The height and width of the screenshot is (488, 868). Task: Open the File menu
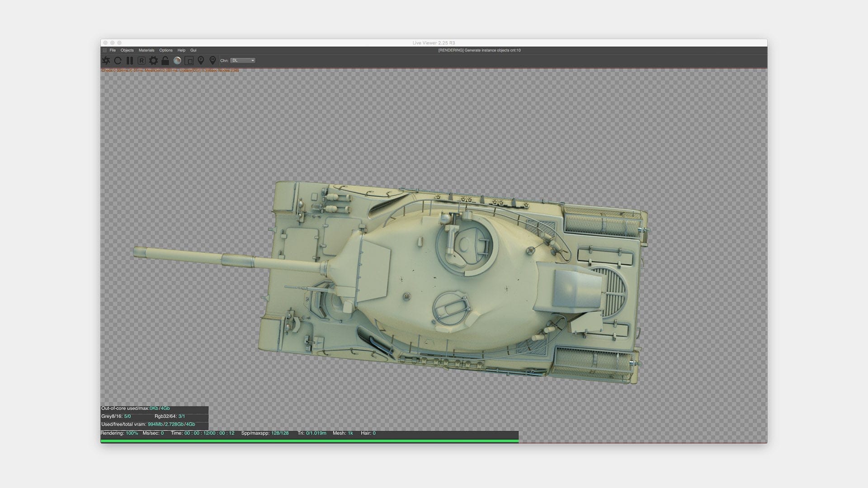[113, 50]
